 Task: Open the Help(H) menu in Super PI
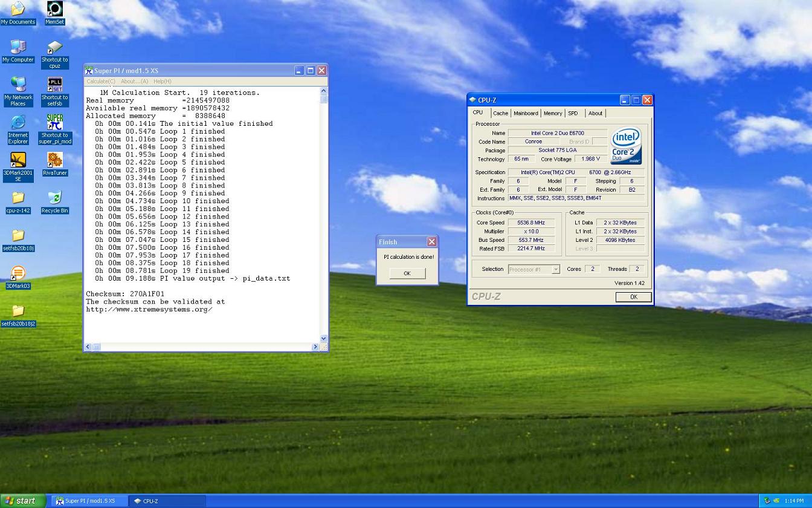pos(162,81)
